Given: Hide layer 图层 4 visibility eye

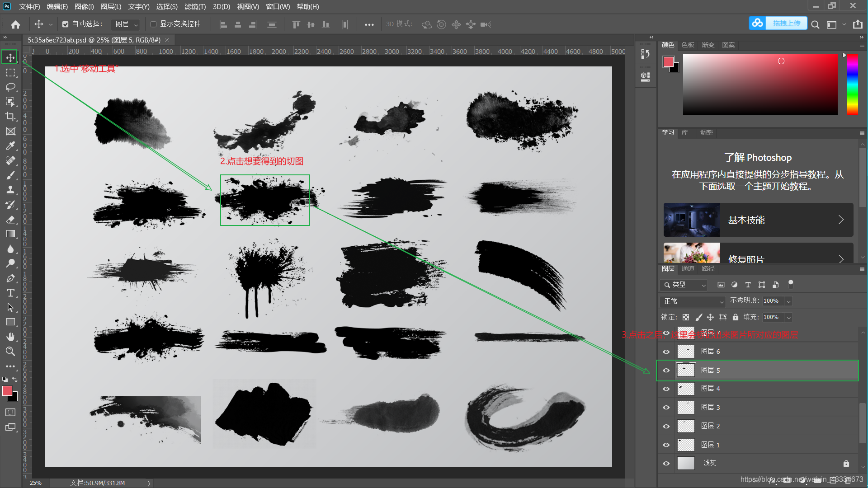Looking at the screenshot, I should pyautogui.click(x=666, y=389).
